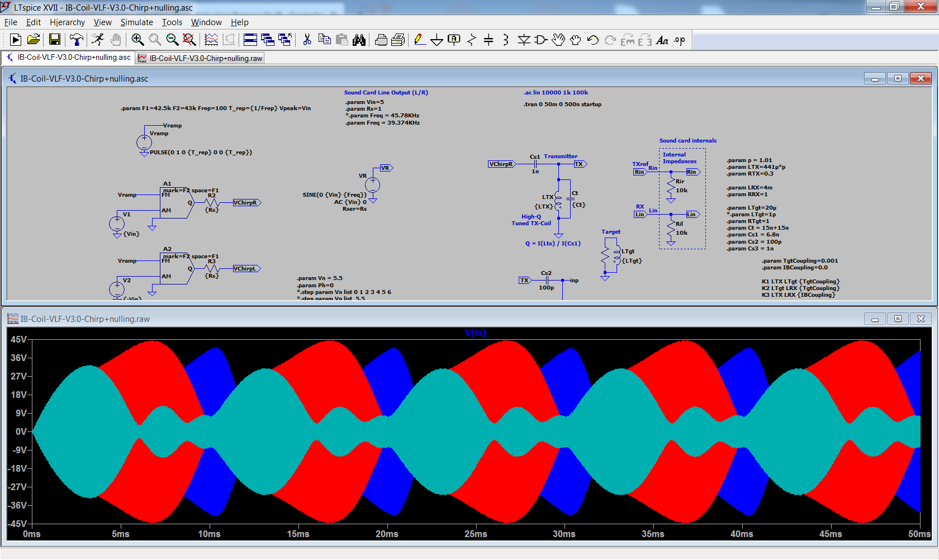Open the Simulate menu
Image resolution: width=939 pixels, height=560 pixels.
pos(136,22)
